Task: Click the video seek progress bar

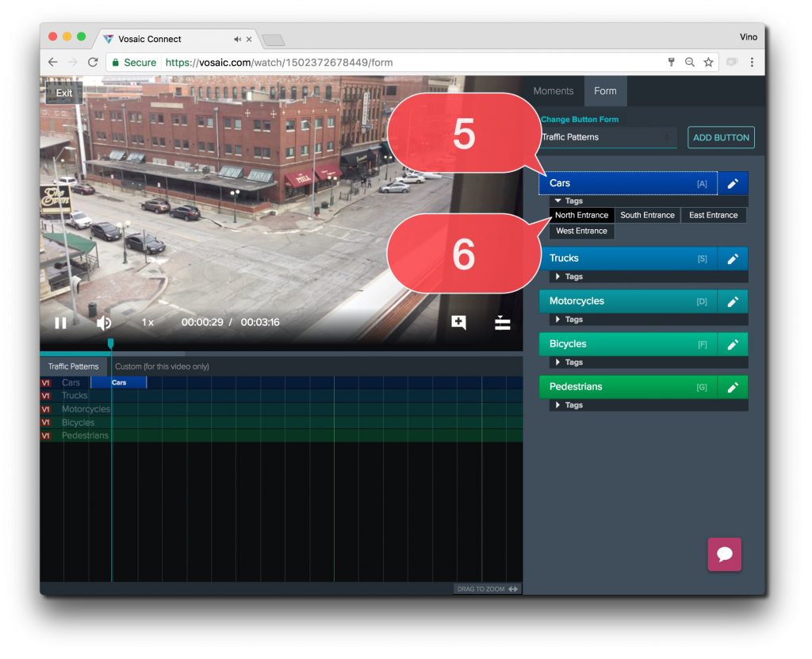Action: (x=282, y=354)
